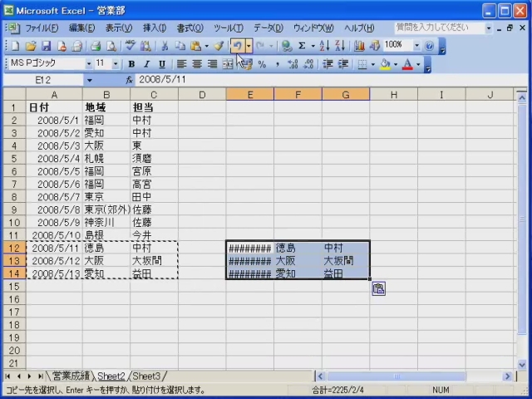
Task: Expand the Name Box dropdown arrow
Action: point(90,80)
